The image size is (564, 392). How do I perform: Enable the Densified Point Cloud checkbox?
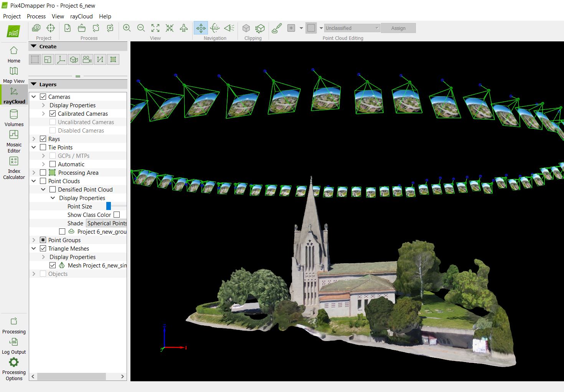click(x=53, y=189)
